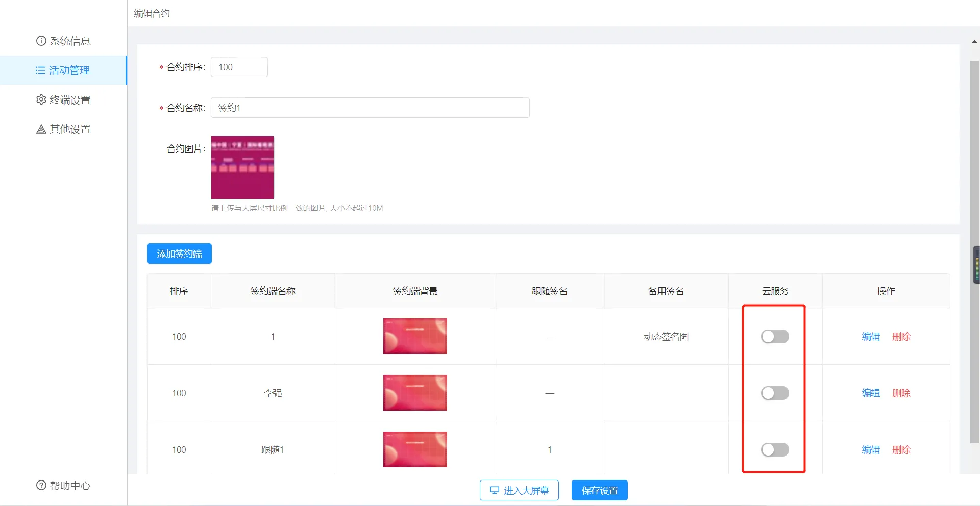The width and height of the screenshot is (980, 506).
Task: Click the vertical scrollbar track
Action: tap(974, 357)
